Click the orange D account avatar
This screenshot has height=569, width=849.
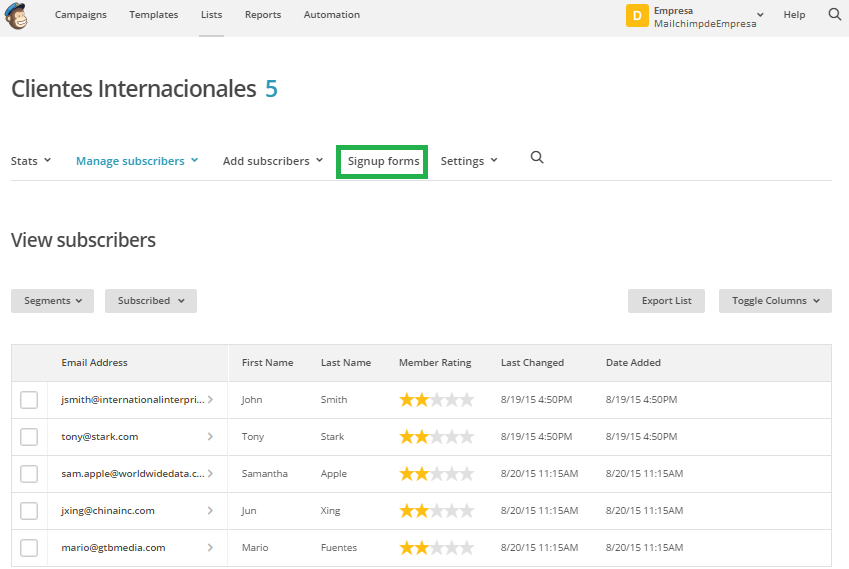tap(637, 16)
